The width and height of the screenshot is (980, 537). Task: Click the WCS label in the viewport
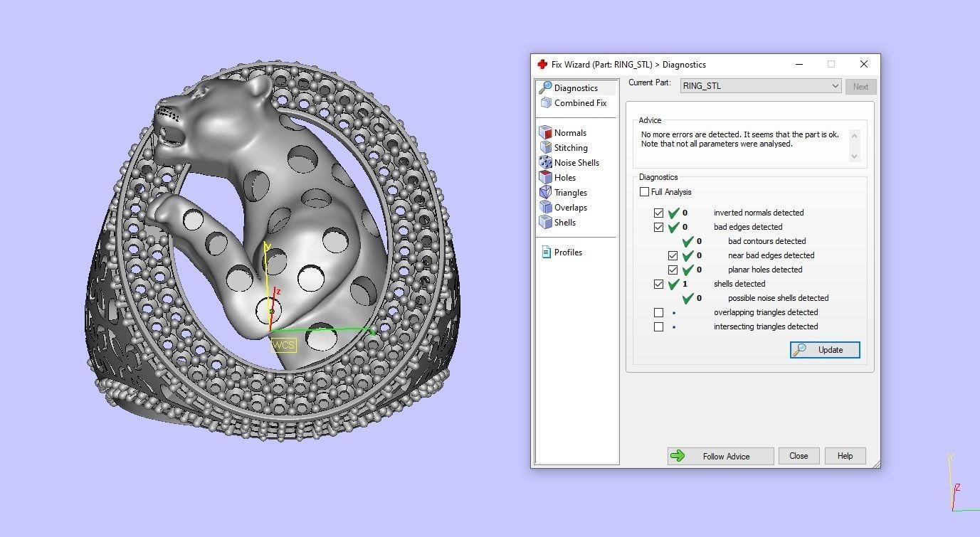click(x=284, y=345)
